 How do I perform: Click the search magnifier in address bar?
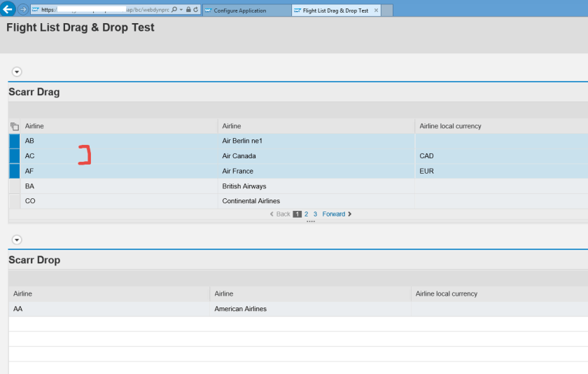coord(174,11)
